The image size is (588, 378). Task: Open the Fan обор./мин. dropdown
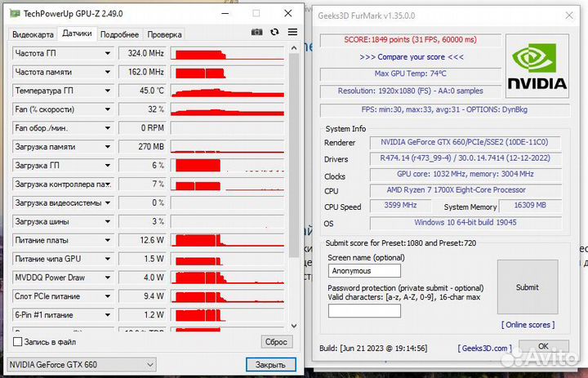[108, 128]
